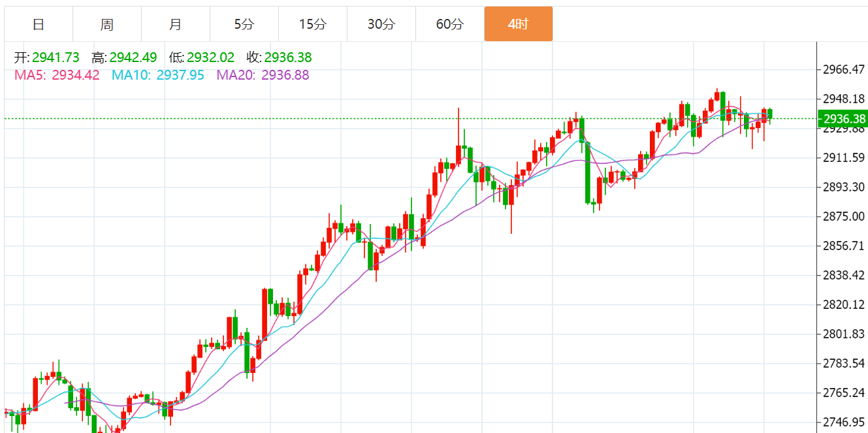Click the closing price in the header
868x433 pixels.
pos(288,58)
